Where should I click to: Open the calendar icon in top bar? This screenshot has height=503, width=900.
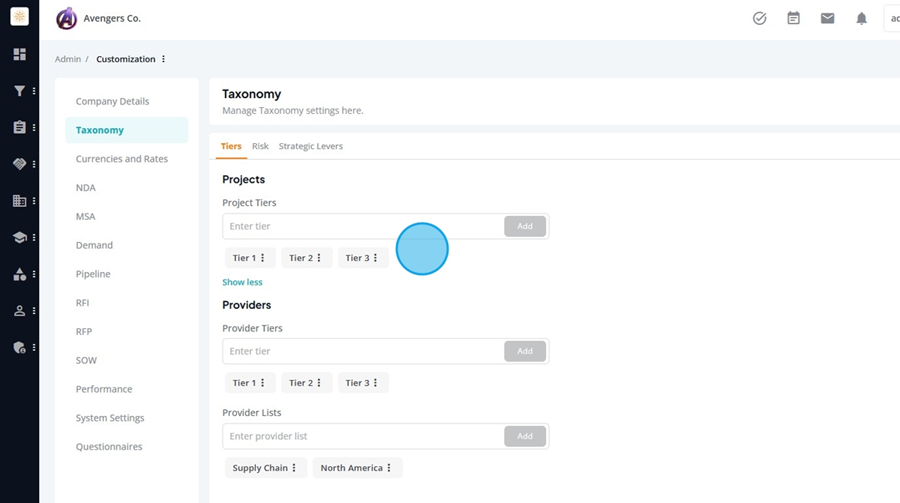tap(793, 18)
